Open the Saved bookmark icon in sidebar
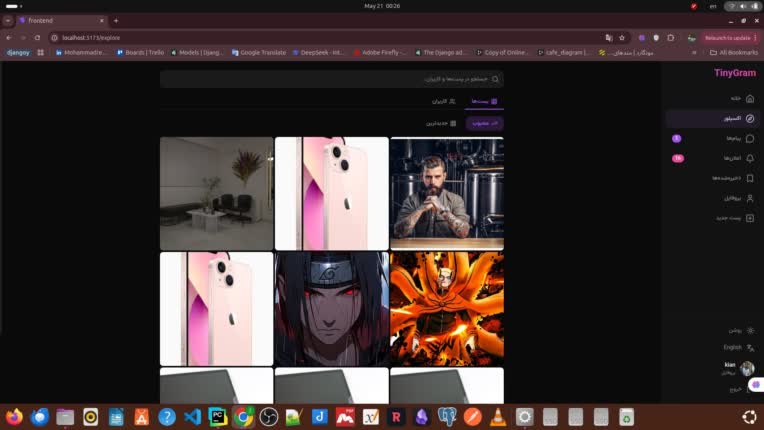The height and width of the screenshot is (430, 764). 750,178
